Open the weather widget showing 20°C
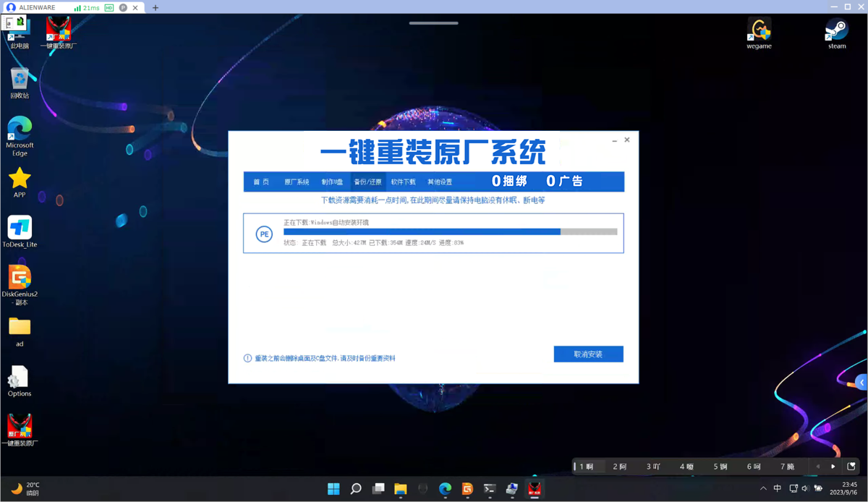The width and height of the screenshot is (868, 502). tap(25, 489)
